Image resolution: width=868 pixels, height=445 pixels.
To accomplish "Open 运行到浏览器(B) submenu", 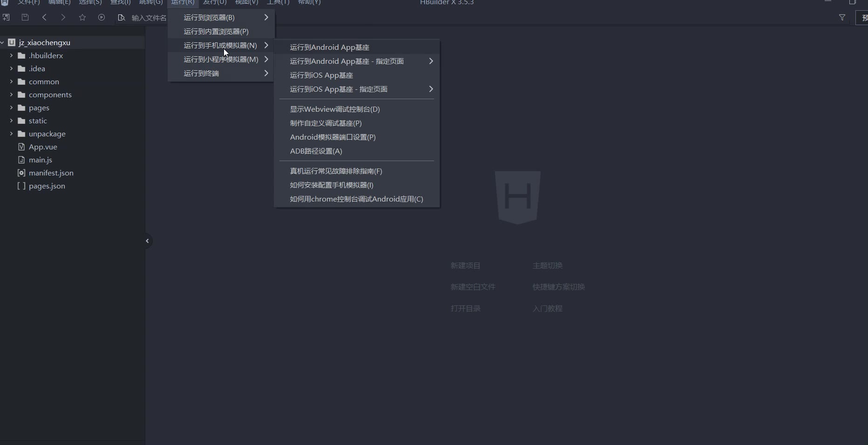I will coord(221,17).
